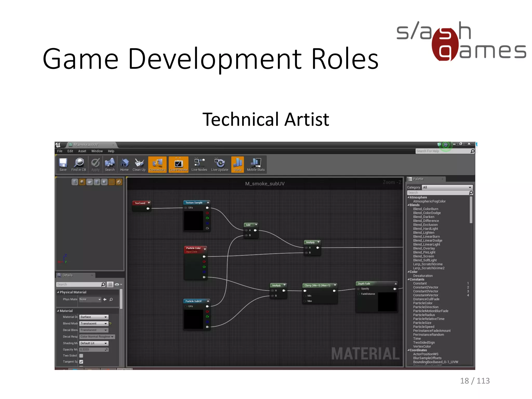Screen dimensions: 532x399
Task: Open the File menu
Action: tap(60, 151)
